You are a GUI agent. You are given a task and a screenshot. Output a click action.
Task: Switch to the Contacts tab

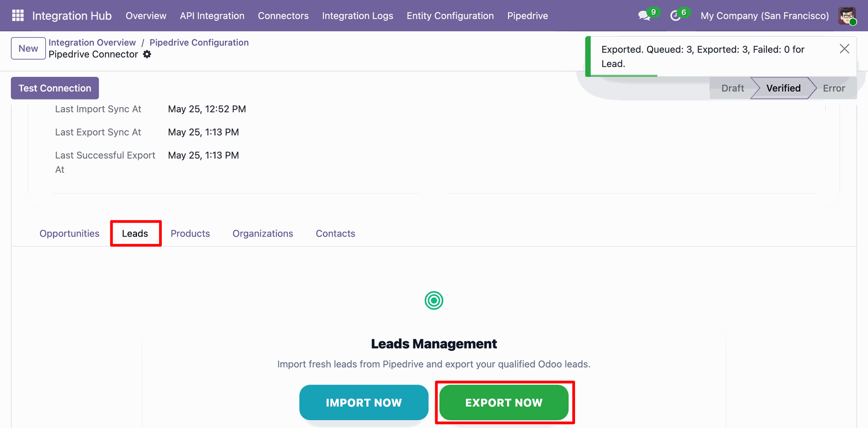[335, 233]
